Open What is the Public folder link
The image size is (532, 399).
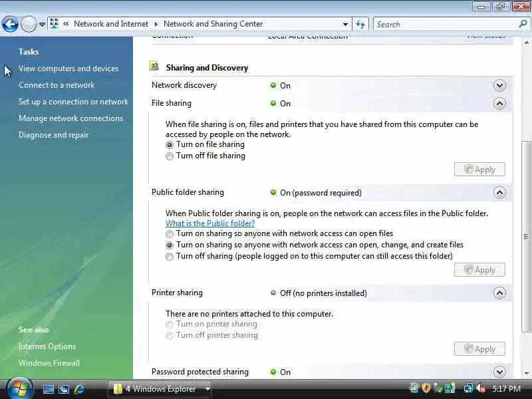coord(210,223)
